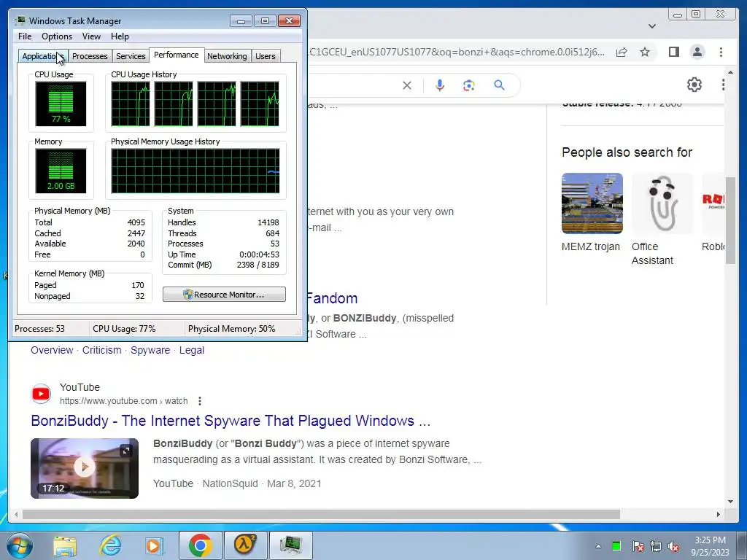This screenshot has height=560, width=747.
Task: Click the YouTube watch URL text
Action: click(124, 401)
